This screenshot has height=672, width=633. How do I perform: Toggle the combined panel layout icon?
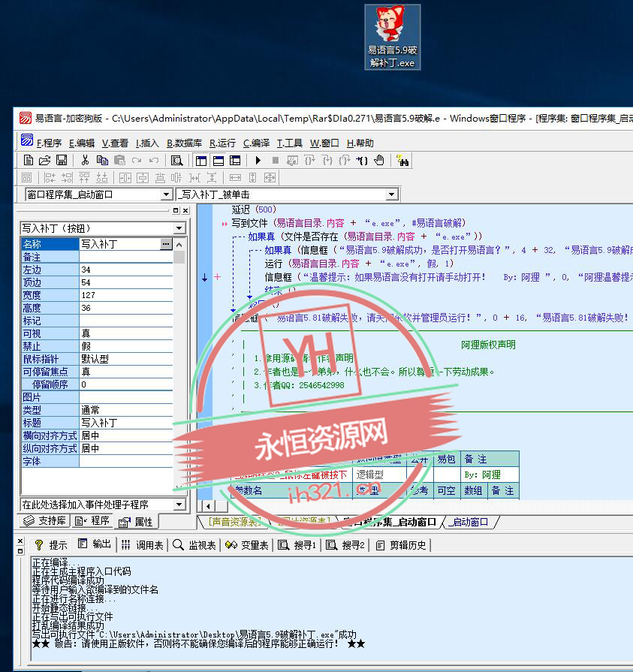(x=235, y=161)
